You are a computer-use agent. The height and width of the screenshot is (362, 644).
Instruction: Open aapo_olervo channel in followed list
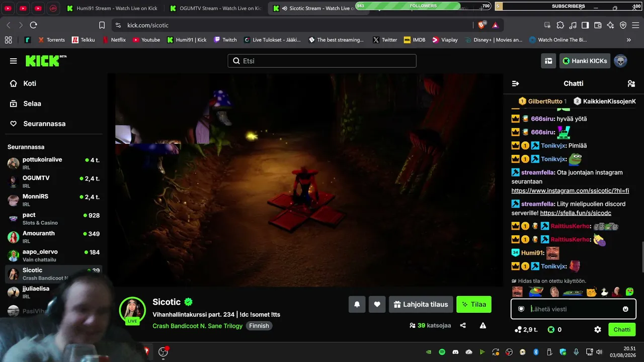point(54,255)
